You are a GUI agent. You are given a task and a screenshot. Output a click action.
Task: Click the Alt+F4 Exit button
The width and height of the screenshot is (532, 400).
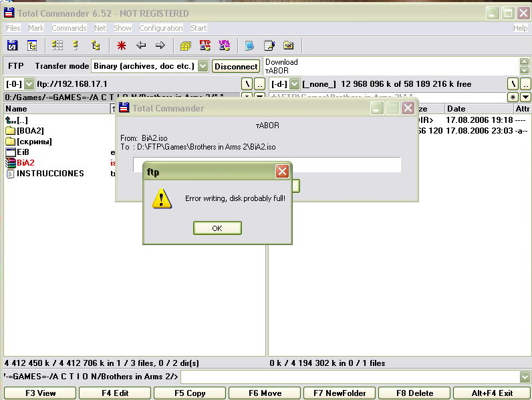[x=492, y=393]
